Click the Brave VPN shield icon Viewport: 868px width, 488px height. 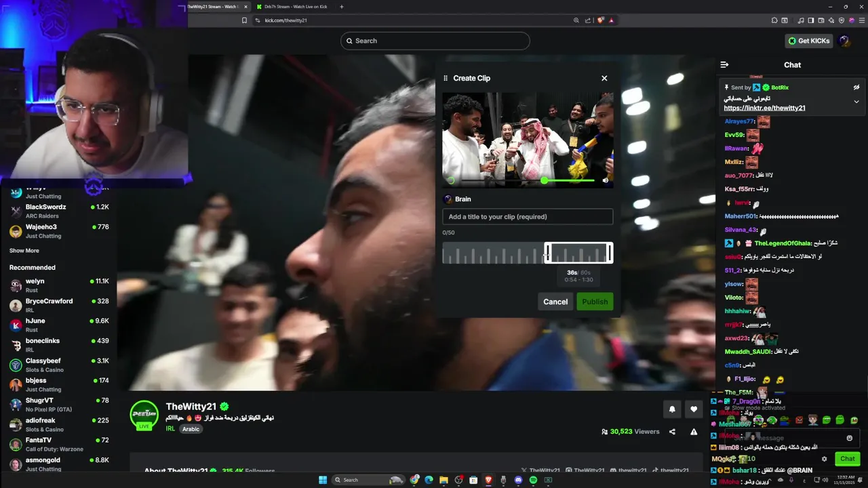[842, 20]
